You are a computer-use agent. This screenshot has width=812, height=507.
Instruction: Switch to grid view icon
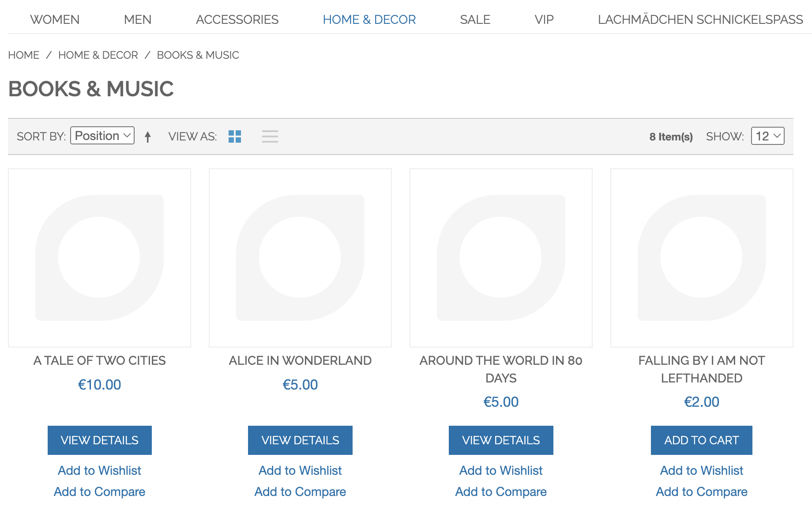pyautogui.click(x=235, y=136)
